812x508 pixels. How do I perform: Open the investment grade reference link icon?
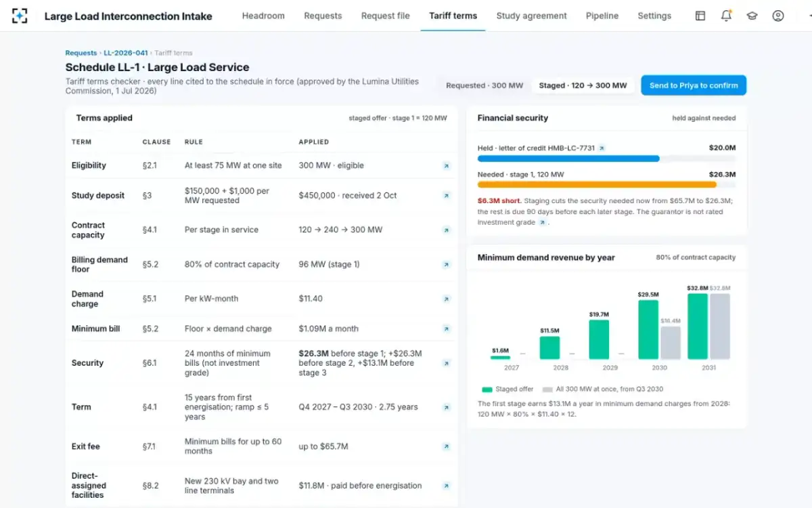(x=542, y=222)
